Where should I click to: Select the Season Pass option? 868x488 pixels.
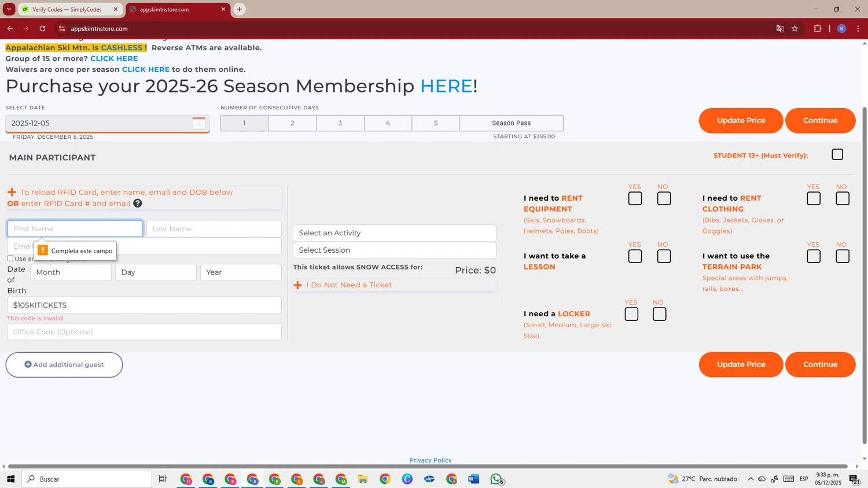[512, 123]
